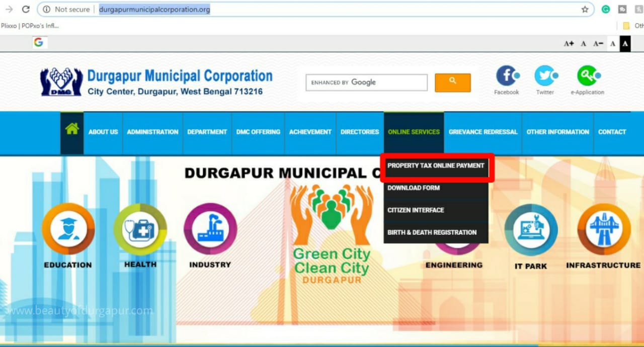Click the orange search magnifier button
Screen dimensions: 644x347
(452, 82)
